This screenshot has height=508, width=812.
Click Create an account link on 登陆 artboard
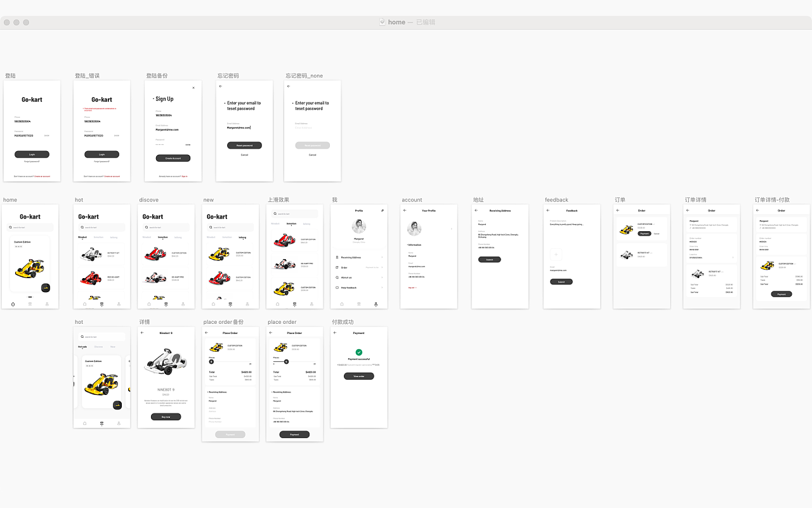42,176
